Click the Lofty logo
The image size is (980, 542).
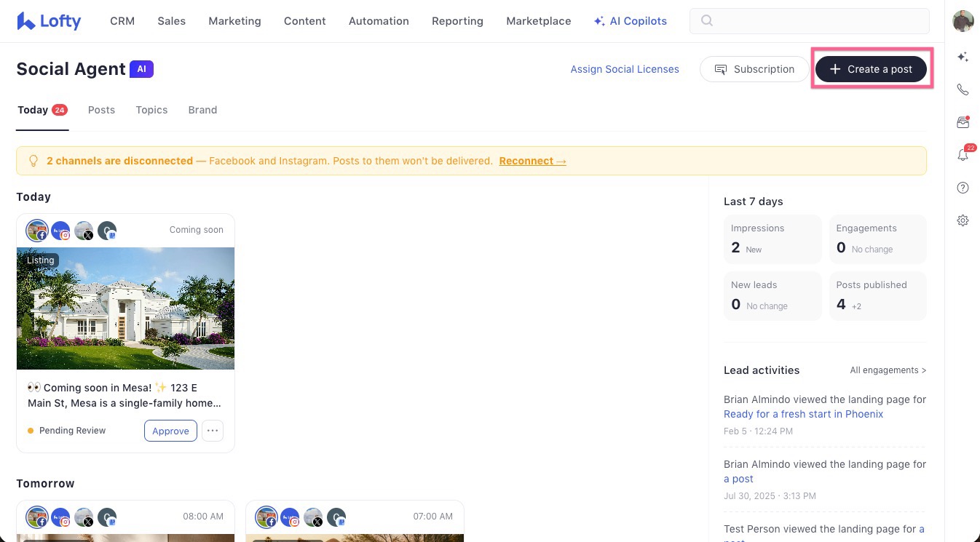pyautogui.click(x=49, y=21)
